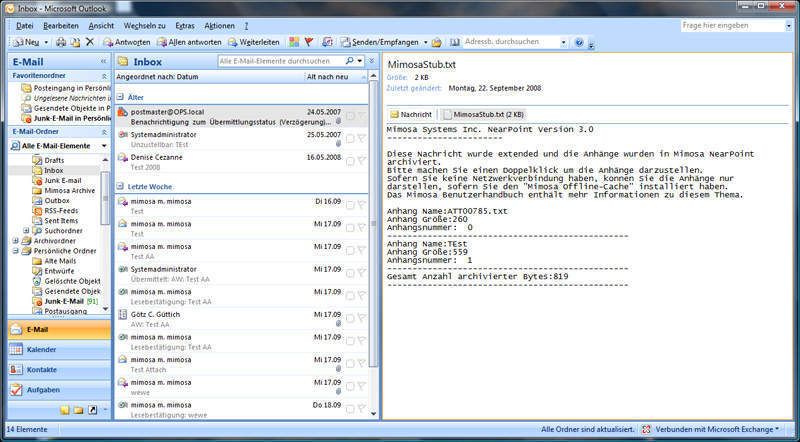Switch to the Nachricht tab
800x442 pixels.
(411, 114)
